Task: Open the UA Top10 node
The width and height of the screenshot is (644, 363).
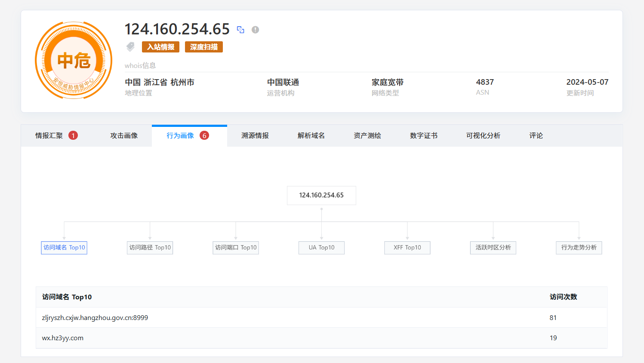Action: [x=321, y=248]
